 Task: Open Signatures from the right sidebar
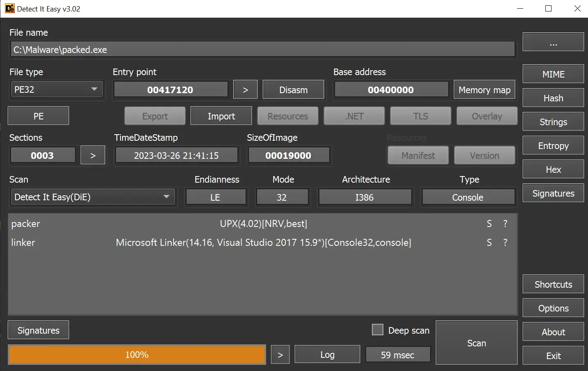(x=553, y=193)
